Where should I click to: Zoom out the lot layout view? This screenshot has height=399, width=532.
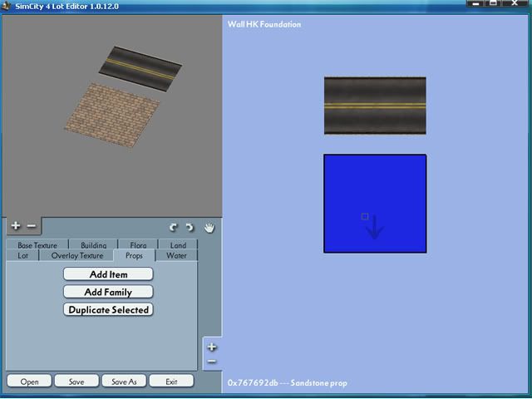tap(212, 362)
